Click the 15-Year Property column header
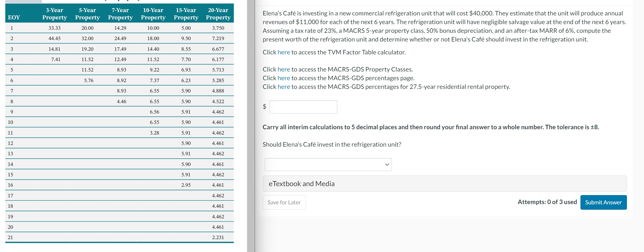 click(x=186, y=14)
